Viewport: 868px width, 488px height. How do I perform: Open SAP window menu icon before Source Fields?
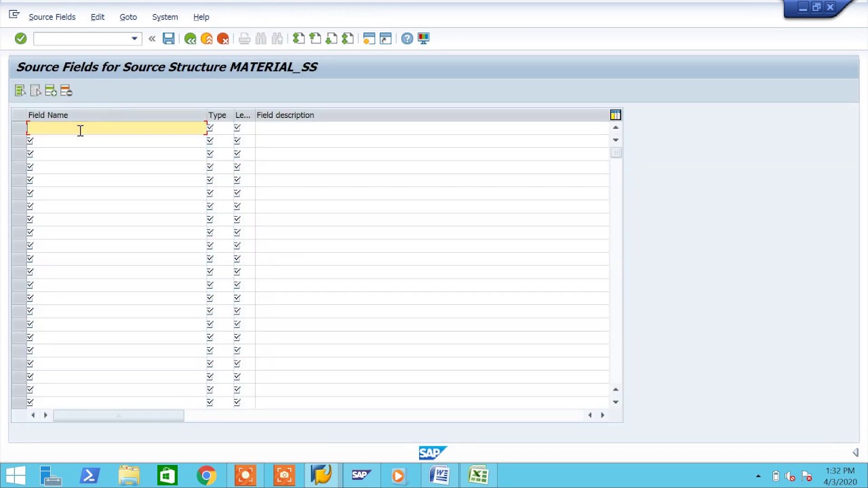[14, 14]
